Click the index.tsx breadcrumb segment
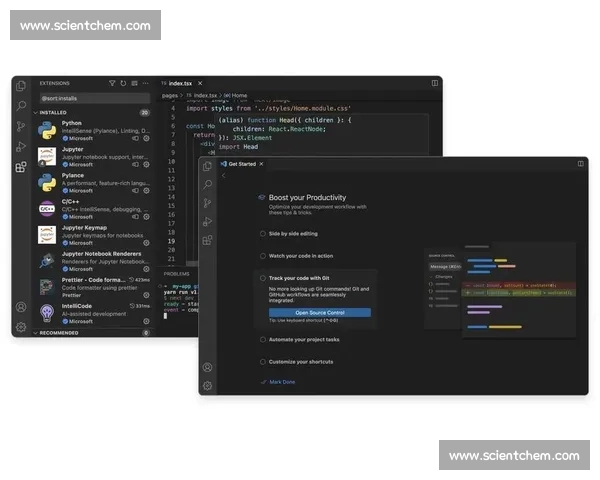The height and width of the screenshot is (480, 600). point(202,95)
